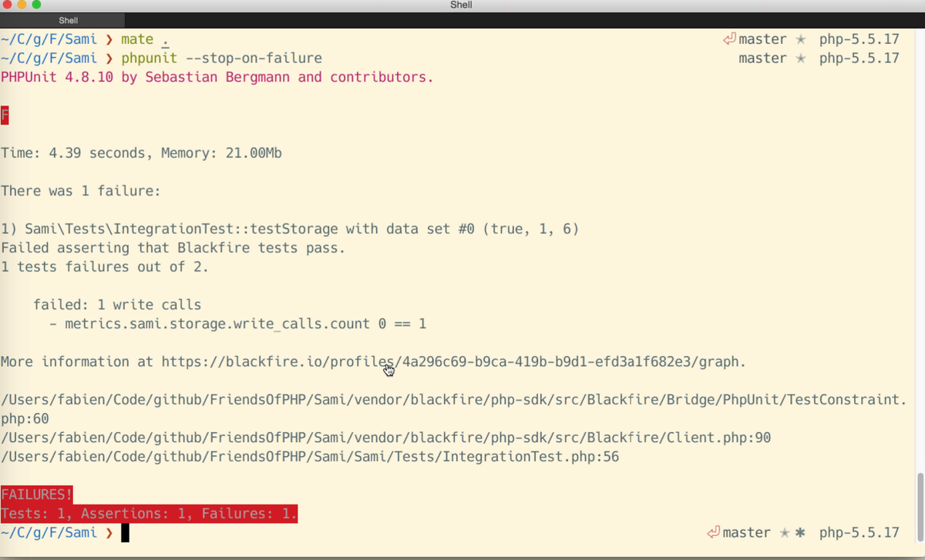The height and width of the screenshot is (560, 925).
Task: Click the IntegrationTest::testStorage failure line
Action: point(290,230)
